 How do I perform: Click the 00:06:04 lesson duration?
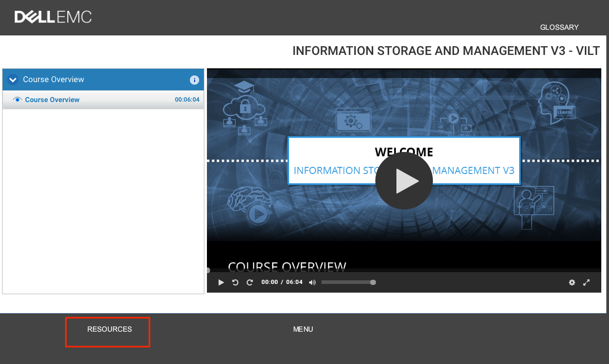coord(187,100)
